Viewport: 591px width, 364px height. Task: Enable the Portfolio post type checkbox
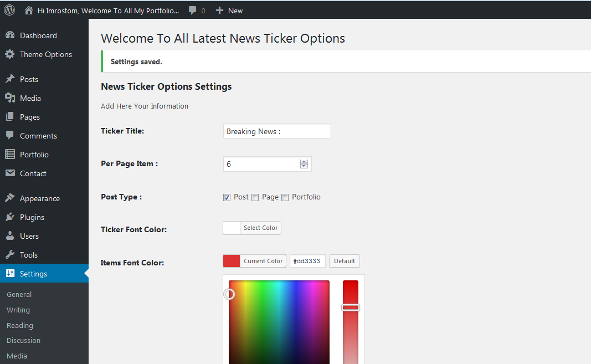pos(285,198)
